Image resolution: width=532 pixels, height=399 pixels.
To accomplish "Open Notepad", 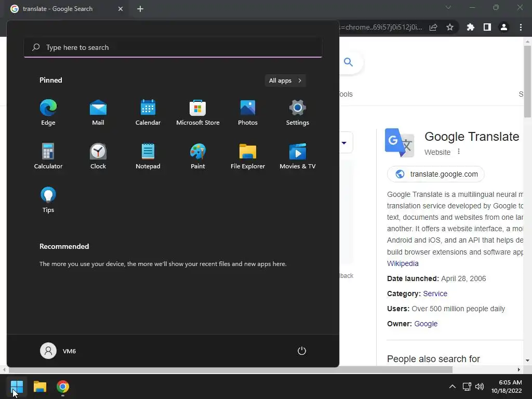I will point(148,156).
